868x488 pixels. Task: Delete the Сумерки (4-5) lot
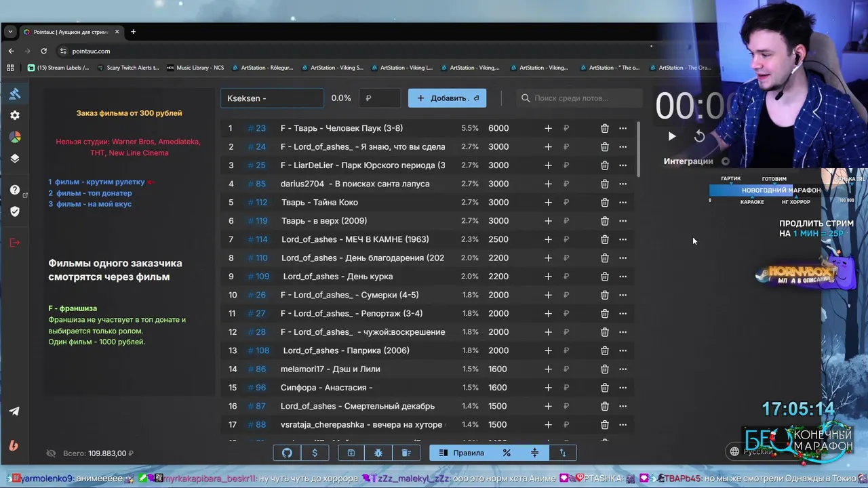point(604,295)
